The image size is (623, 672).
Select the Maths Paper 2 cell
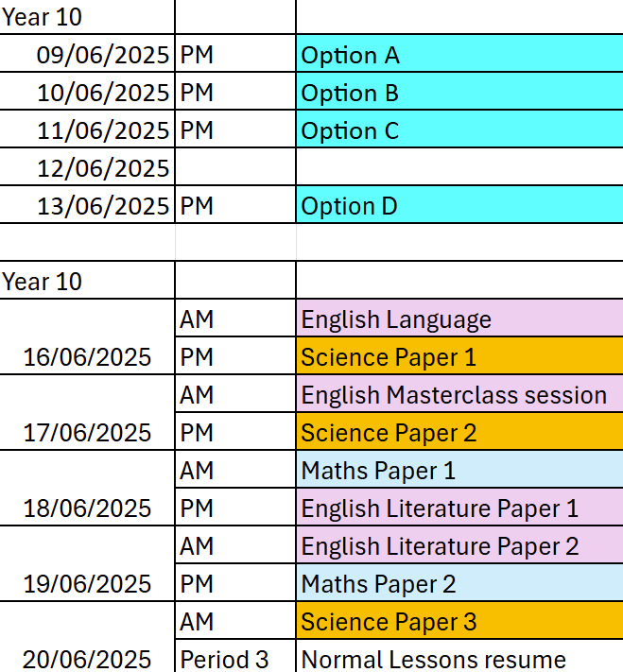pos(459,582)
